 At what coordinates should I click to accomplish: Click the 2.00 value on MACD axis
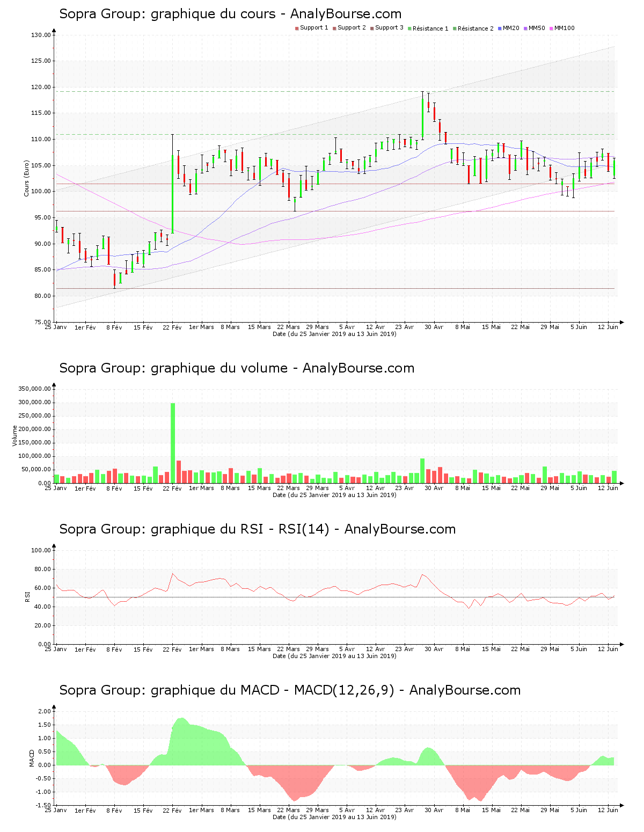(45, 711)
